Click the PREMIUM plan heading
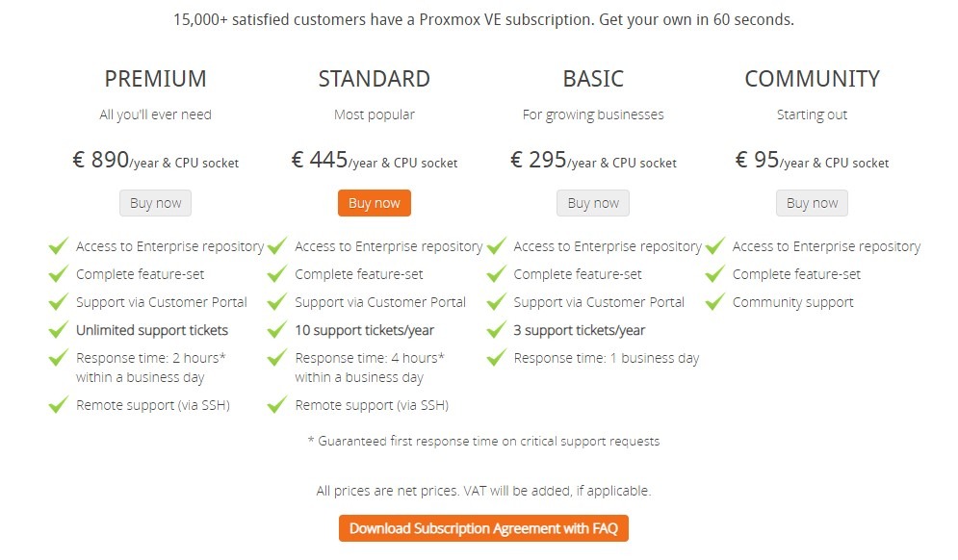The image size is (958, 560). click(155, 79)
